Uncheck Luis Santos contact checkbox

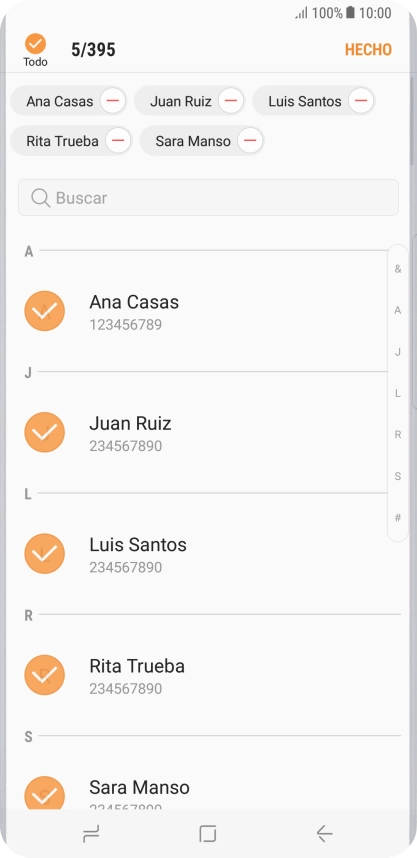pos(45,554)
